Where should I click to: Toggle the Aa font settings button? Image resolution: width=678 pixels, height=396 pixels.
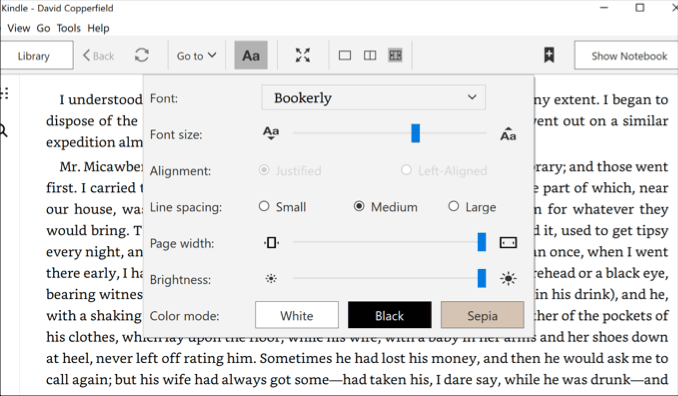tap(251, 55)
